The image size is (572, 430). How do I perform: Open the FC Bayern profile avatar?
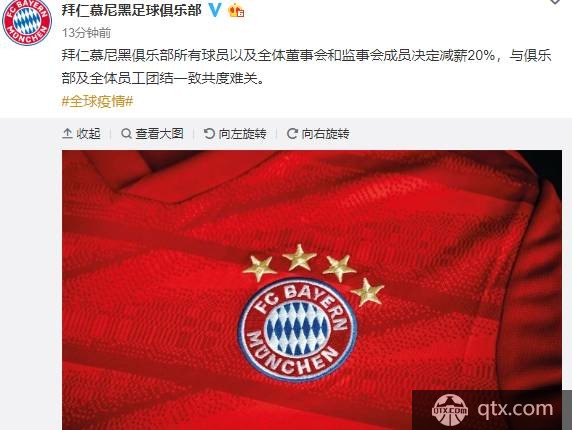tap(27, 22)
